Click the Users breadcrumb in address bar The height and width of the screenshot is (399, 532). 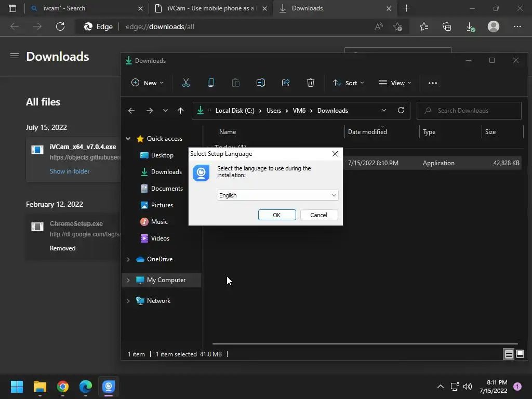(274, 111)
